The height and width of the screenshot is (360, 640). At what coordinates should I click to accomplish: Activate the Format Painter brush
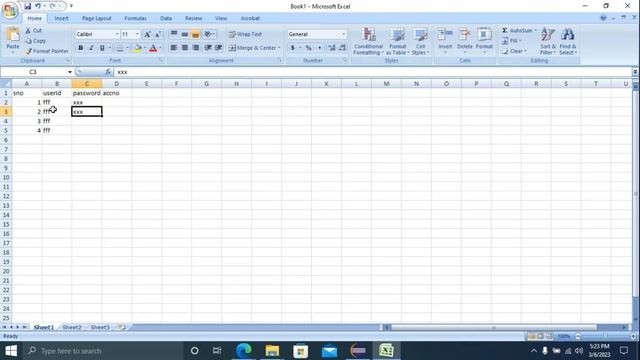click(28, 51)
